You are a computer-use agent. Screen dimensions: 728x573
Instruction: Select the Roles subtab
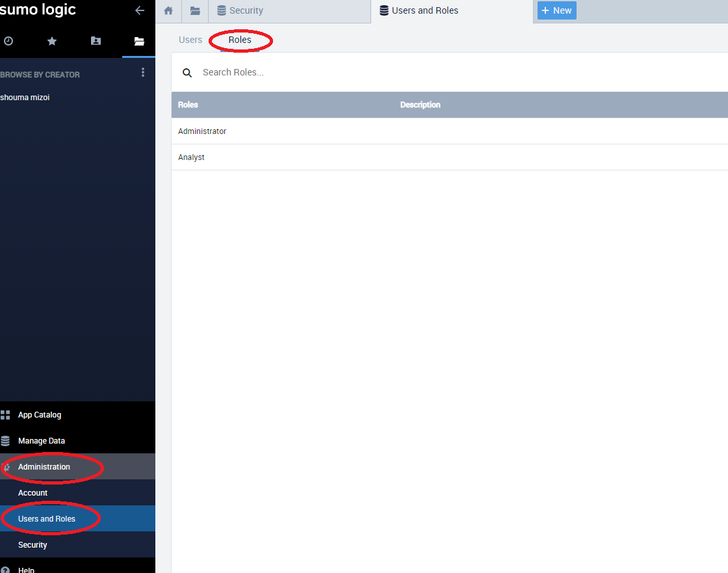(240, 40)
